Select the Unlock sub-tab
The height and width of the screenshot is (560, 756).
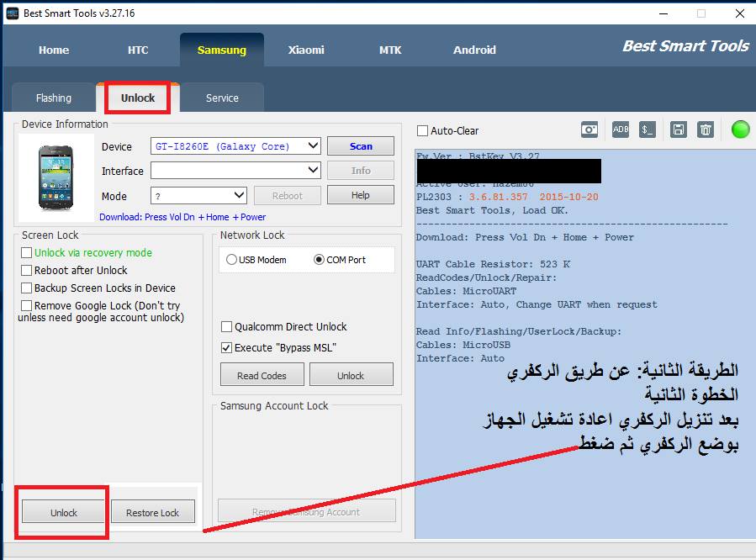pos(138,98)
